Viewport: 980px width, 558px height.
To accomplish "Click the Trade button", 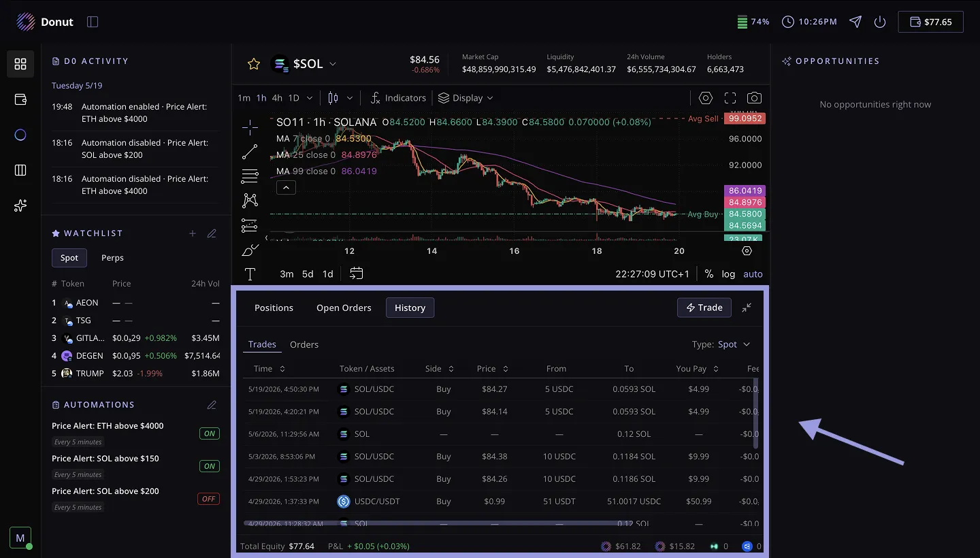I will [x=704, y=308].
